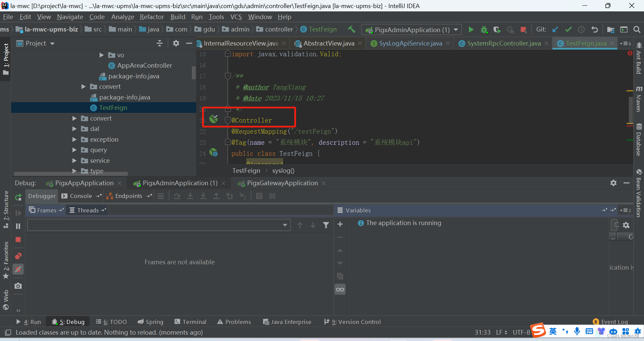The width and height of the screenshot is (644, 341).
Task: Stop the running application in the top toolbar
Action: pos(523,30)
